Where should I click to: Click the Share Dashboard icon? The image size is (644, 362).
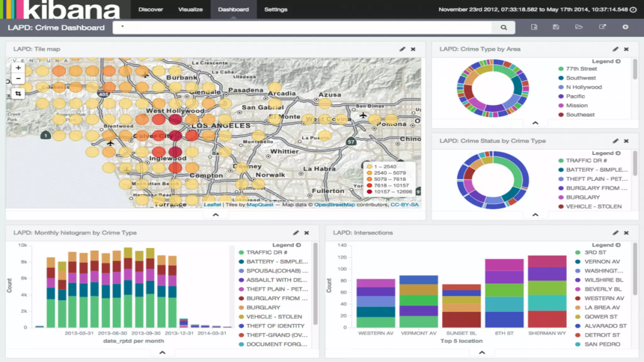click(x=602, y=27)
